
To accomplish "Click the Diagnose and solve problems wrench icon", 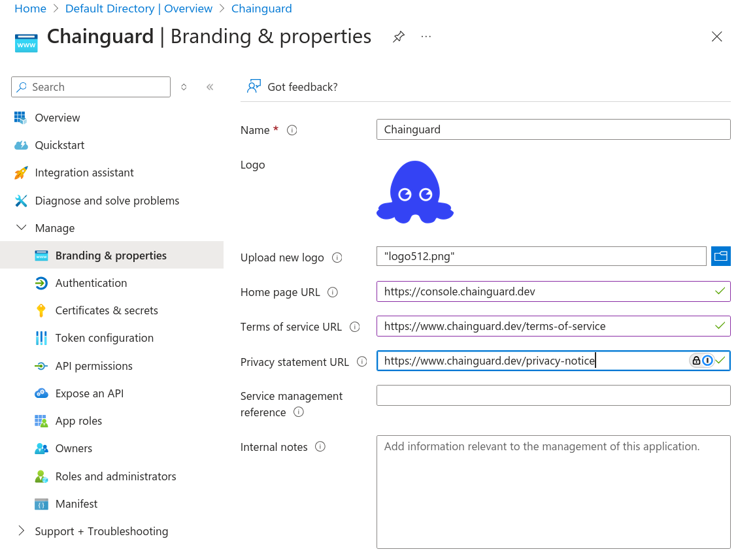I will [x=20, y=200].
